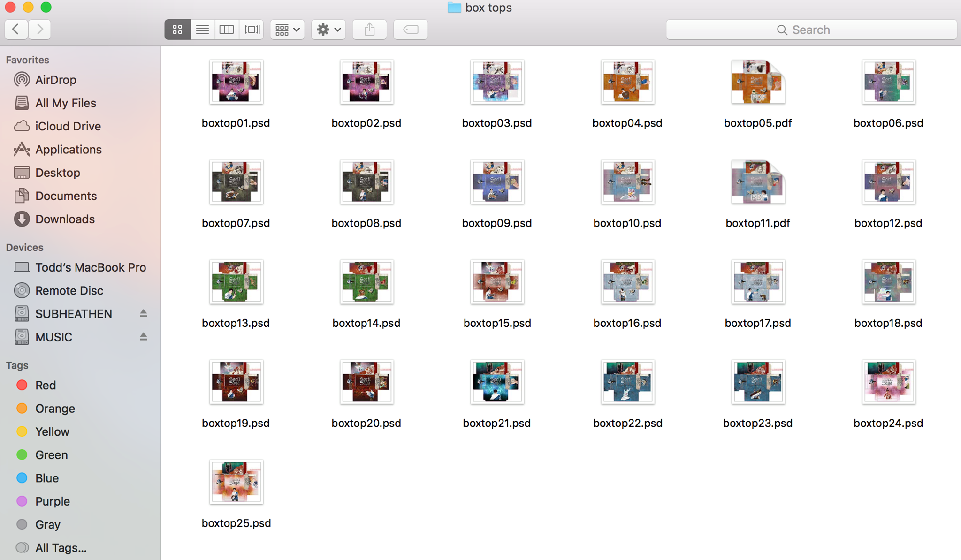Select the boxtop06.psd file thumbnail
Viewport: 961px width, 560px height.
coord(888,82)
